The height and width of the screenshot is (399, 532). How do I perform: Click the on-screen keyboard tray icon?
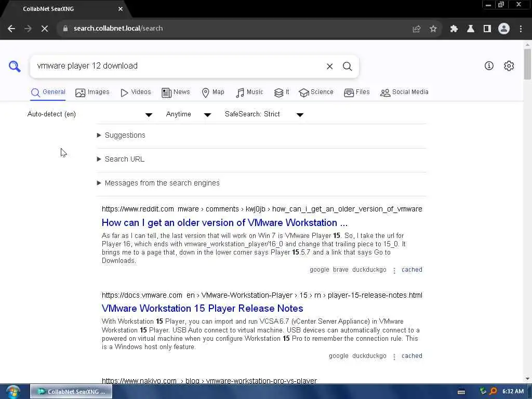click(x=461, y=392)
